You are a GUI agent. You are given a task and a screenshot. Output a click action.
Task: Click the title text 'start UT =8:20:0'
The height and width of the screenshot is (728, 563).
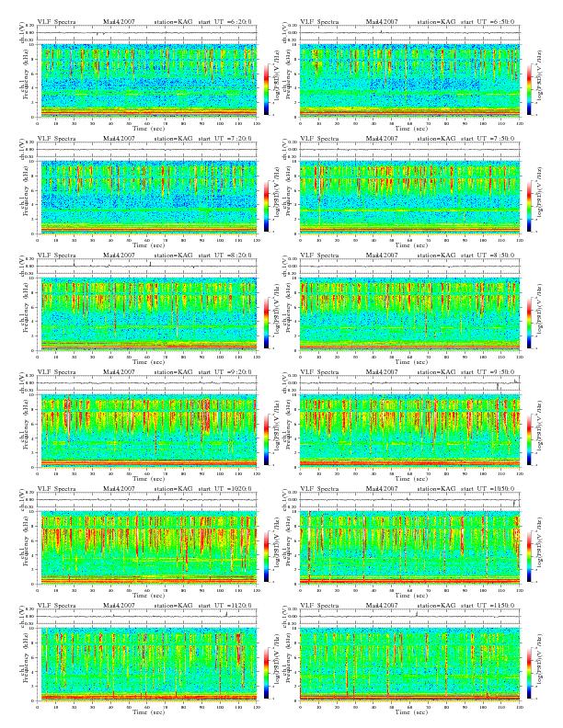pyautogui.click(x=224, y=255)
